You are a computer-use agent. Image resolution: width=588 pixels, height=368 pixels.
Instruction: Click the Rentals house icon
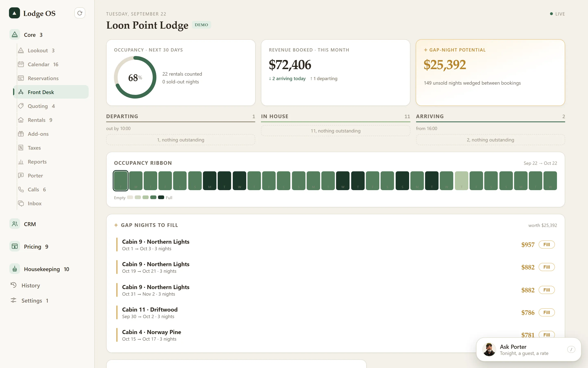(x=21, y=120)
